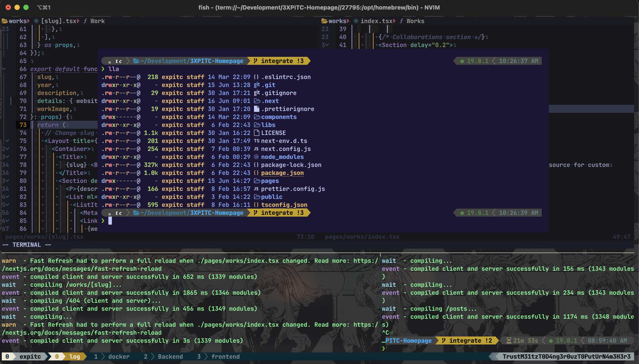Click the node_modules directory name

point(282,157)
